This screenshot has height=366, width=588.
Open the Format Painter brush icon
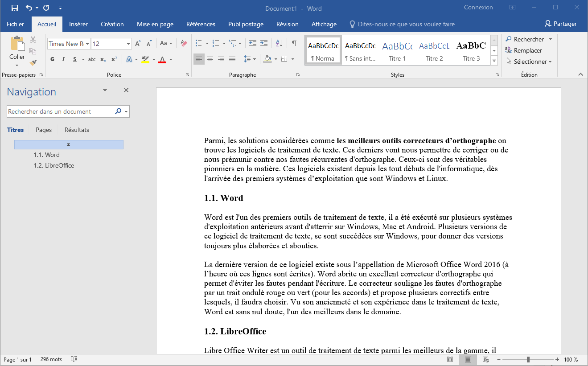(33, 62)
